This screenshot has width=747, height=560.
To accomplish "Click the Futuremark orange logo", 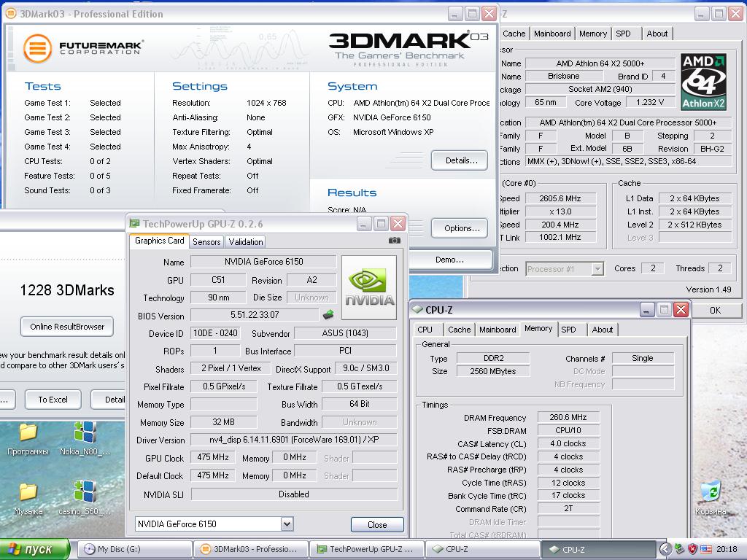I will pos(38,49).
